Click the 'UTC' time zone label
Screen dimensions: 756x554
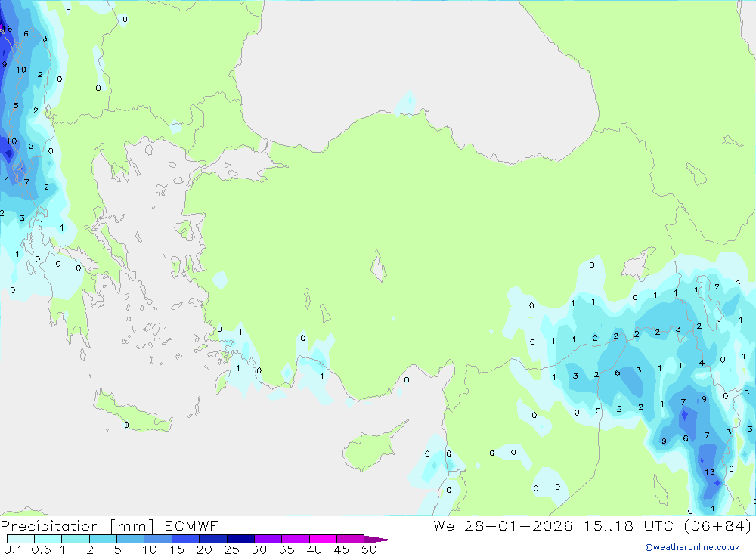point(658,525)
